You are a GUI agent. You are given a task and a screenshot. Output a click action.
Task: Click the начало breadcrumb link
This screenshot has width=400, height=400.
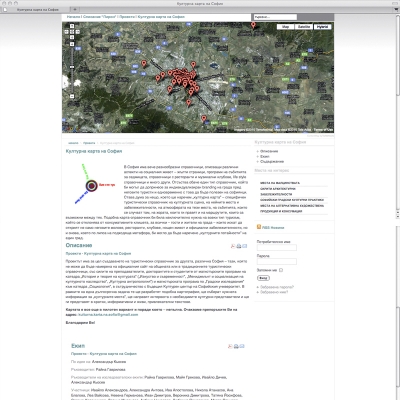click(x=73, y=143)
